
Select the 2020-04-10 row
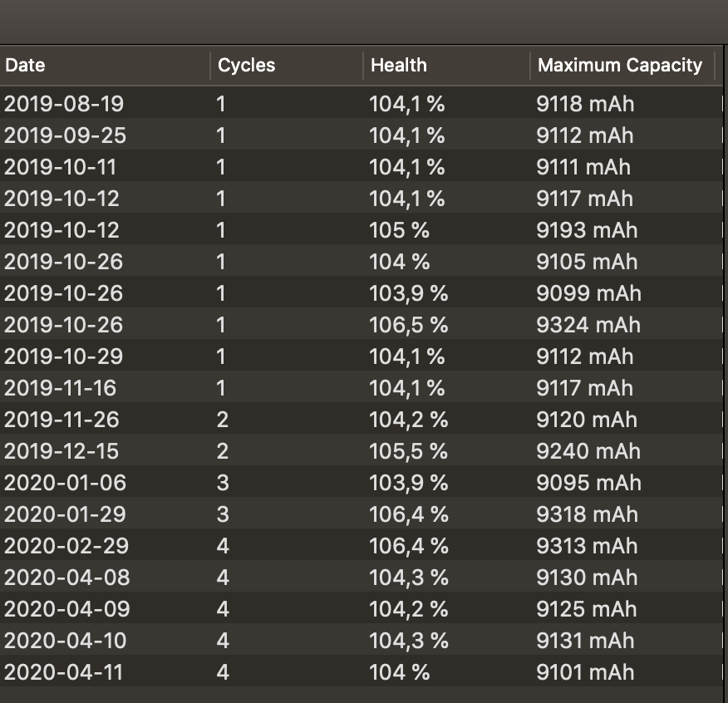[362, 639]
